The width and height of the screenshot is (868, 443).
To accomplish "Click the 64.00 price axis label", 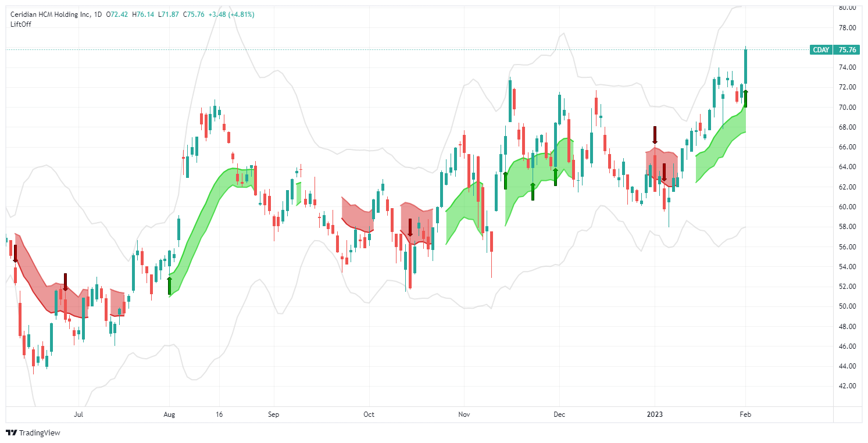I will (846, 167).
